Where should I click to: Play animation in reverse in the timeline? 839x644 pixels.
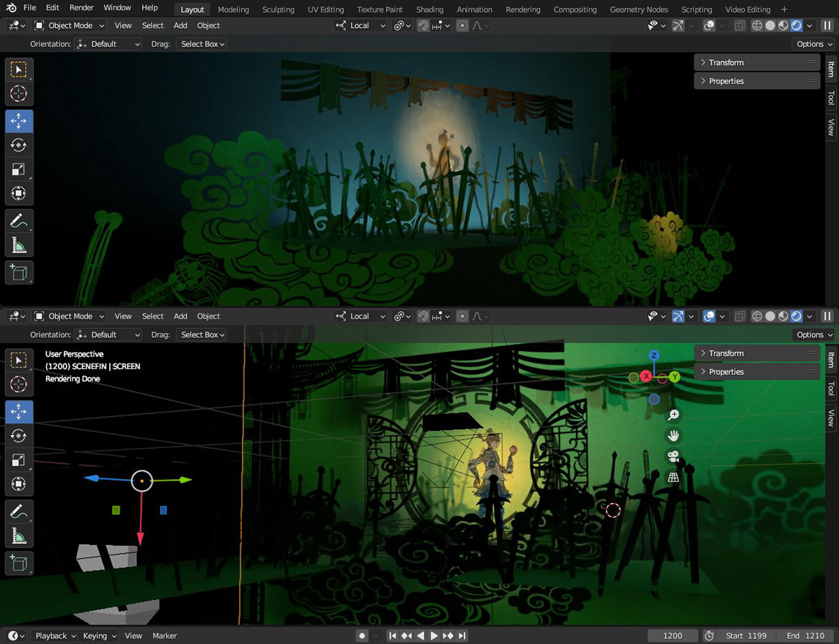pos(420,636)
